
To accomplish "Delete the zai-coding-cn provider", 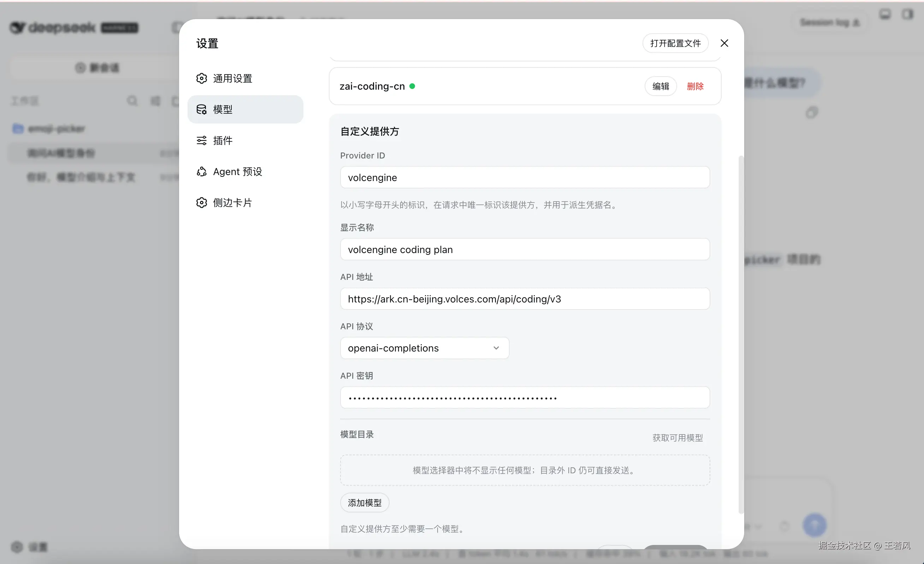I will (695, 86).
